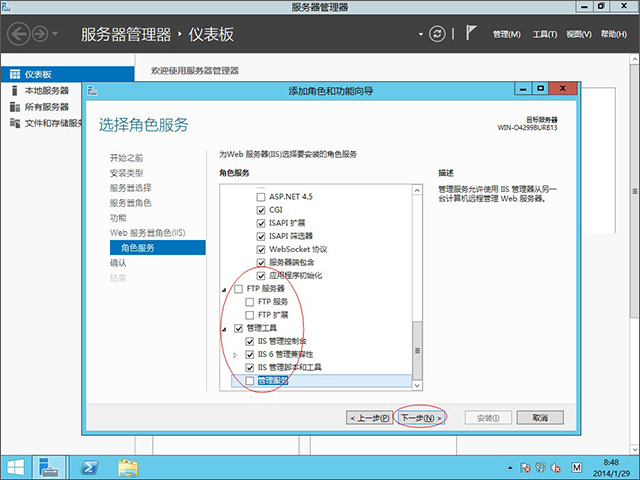Click the wizard title bar icon
Image resolution: width=640 pixels, height=480 pixels.
pyautogui.click(x=93, y=90)
